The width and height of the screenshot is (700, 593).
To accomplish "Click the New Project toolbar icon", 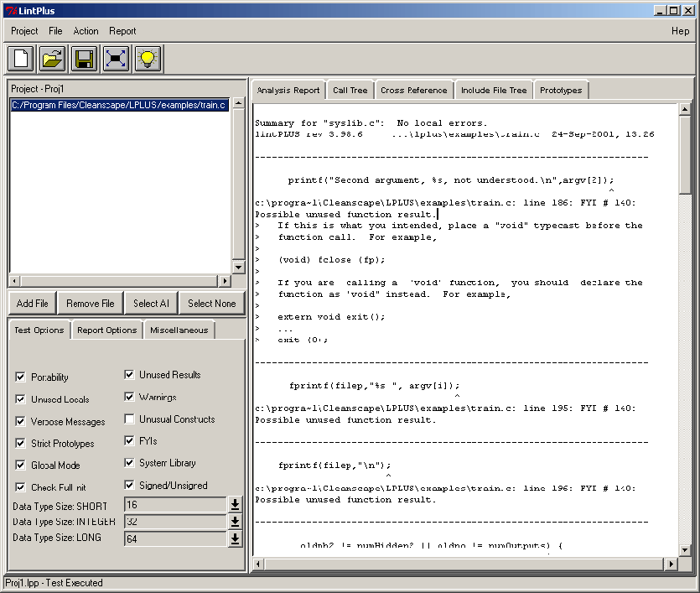I will point(22,59).
